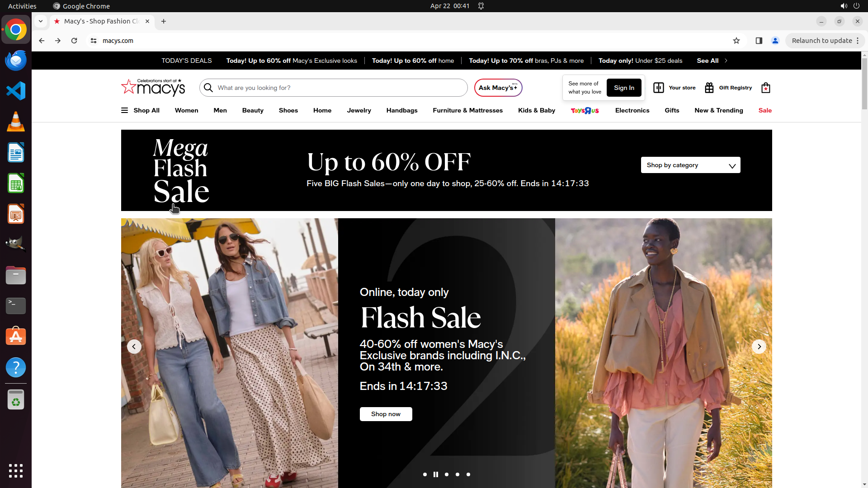Click the search magnifier icon
Image resolution: width=868 pixels, height=488 pixels.
click(x=208, y=88)
